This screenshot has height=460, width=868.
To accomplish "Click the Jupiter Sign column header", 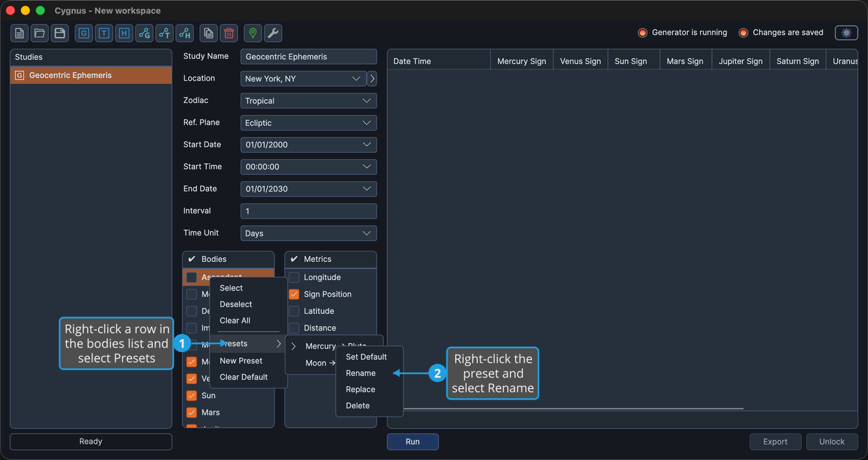I will (x=741, y=61).
